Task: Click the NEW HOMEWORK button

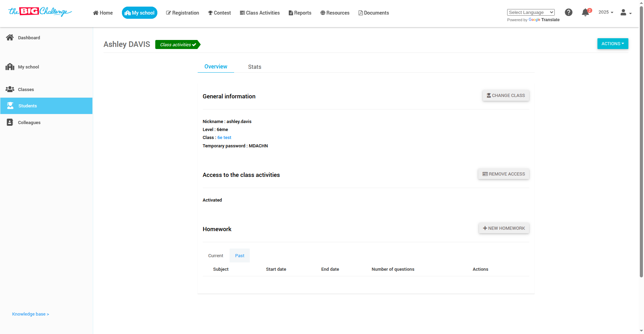Action: click(504, 228)
